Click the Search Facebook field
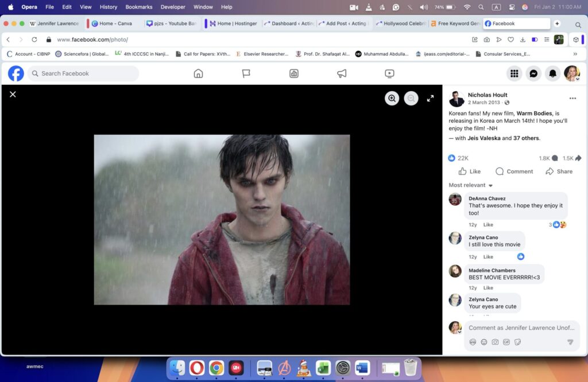The image size is (588, 382). [80, 73]
